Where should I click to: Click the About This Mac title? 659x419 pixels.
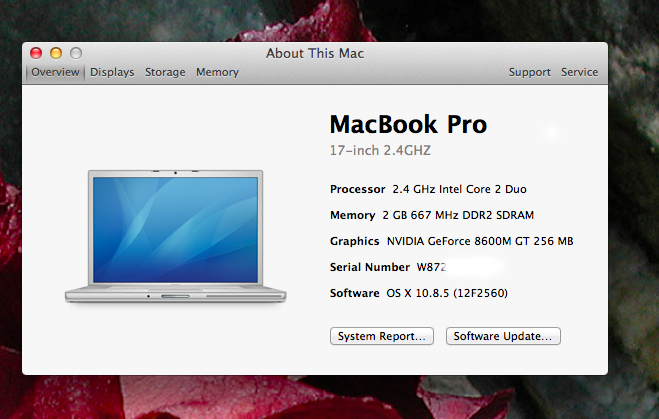pyautogui.click(x=315, y=53)
